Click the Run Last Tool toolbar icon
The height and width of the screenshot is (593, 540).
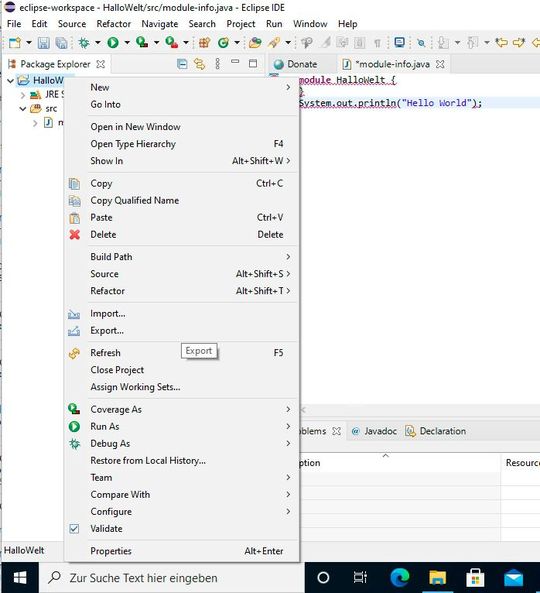click(172, 42)
